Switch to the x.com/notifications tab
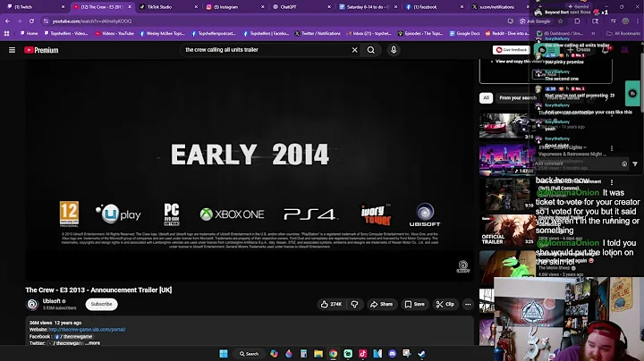This screenshot has width=644, height=361. pyautogui.click(x=500, y=6)
